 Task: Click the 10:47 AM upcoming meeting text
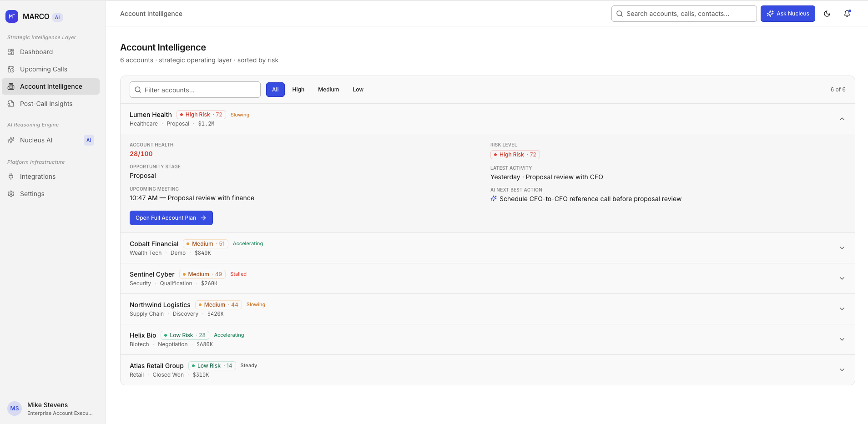tap(192, 198)
